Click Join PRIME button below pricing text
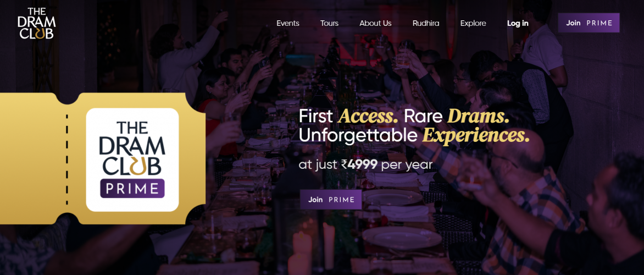This screenshot has width=644, height=275. click(x=331, y=199)
